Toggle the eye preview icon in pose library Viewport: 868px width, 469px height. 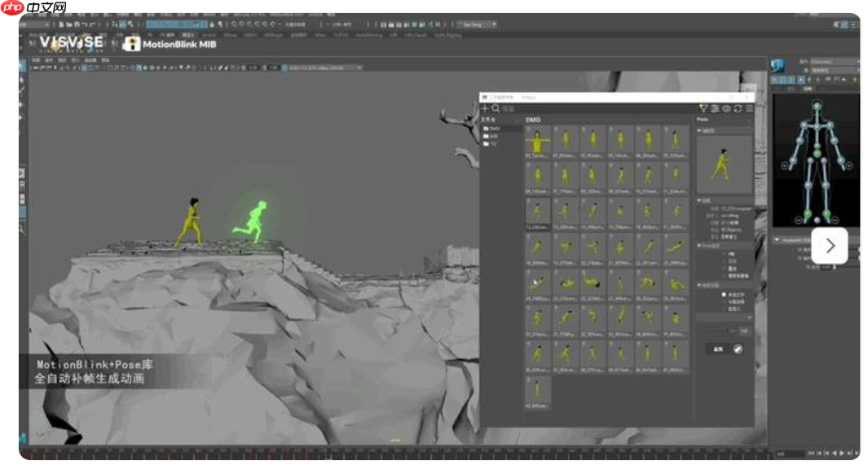(726, 108)
